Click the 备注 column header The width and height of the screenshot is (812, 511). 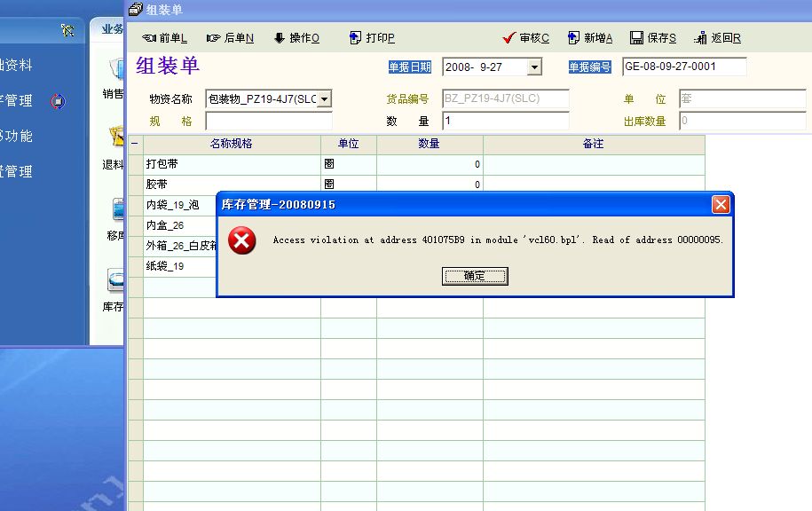[593, 143]
